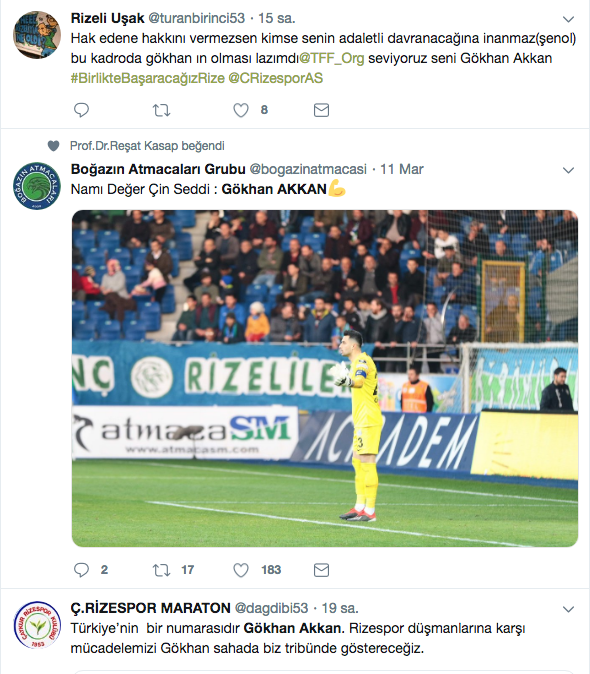The height and width of the screenshot is (674, 590).
Task: Open Ç.RİZESPOR MARATON account name
Action: pos(150,608)
